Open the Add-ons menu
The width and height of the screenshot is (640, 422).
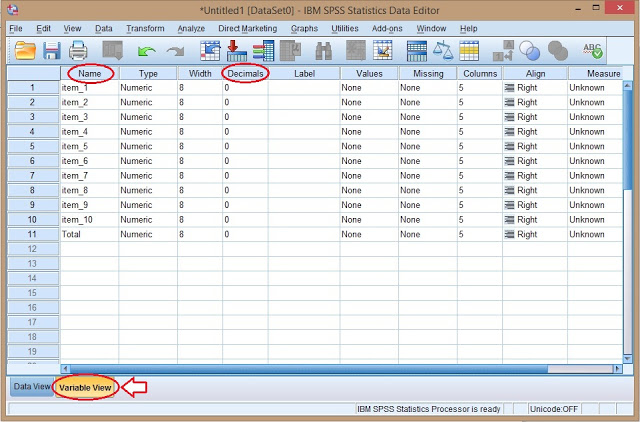[387, 29]
